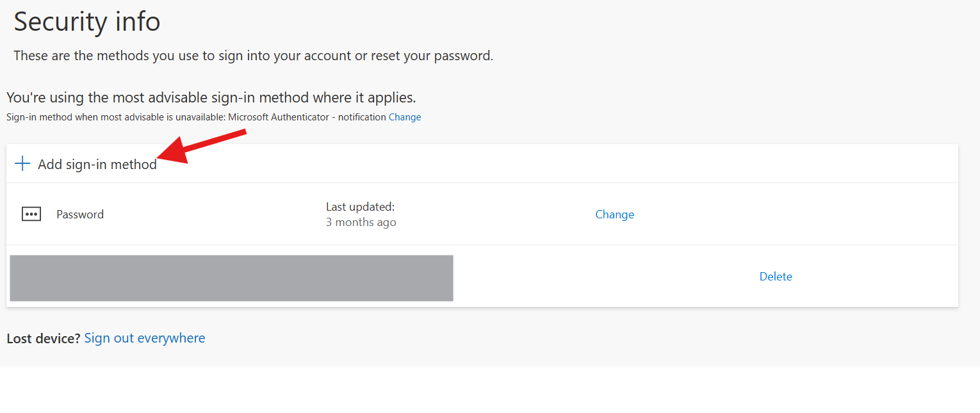Click the Lost device? text

coord(44,338)
